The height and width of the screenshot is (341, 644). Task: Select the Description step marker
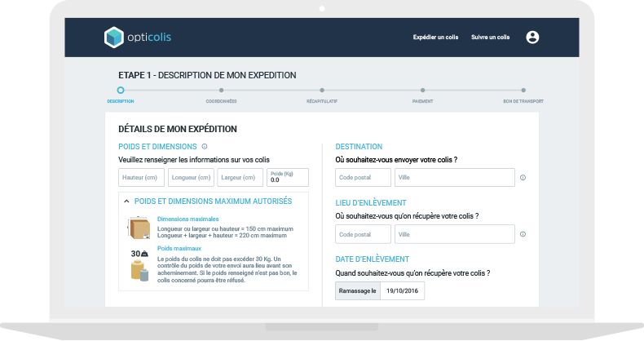tap(121, 91)
